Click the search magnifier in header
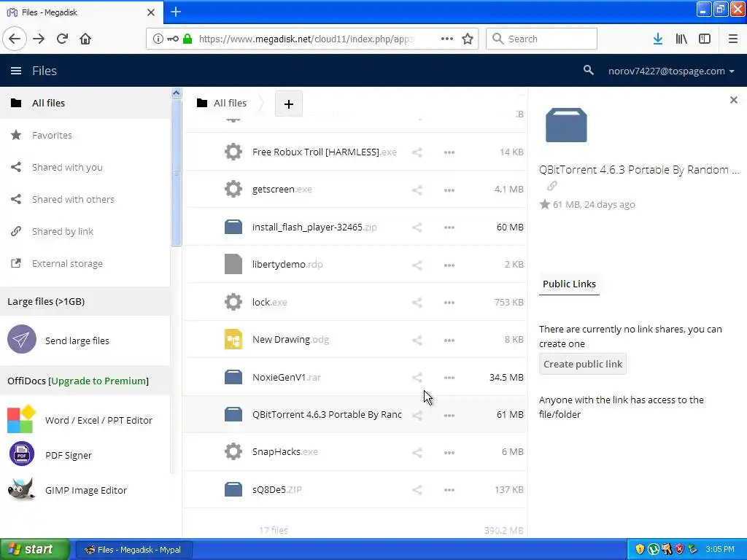 [x=589, y=71]
